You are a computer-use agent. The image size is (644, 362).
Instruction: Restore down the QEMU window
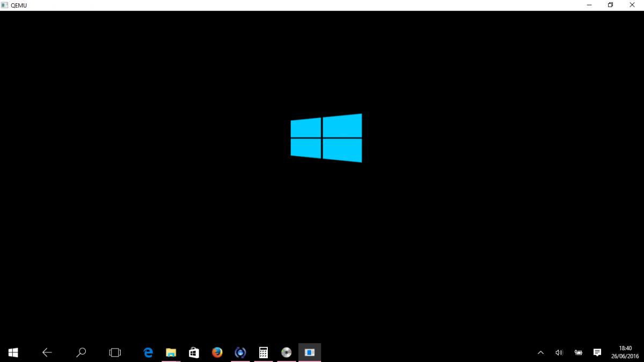[x=610, y=5]
